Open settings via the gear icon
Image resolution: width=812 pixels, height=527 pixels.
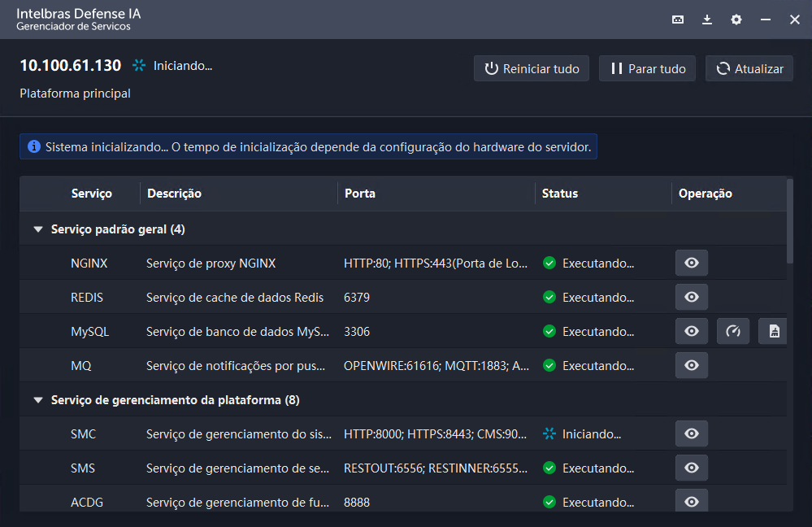tap(736, 20)
